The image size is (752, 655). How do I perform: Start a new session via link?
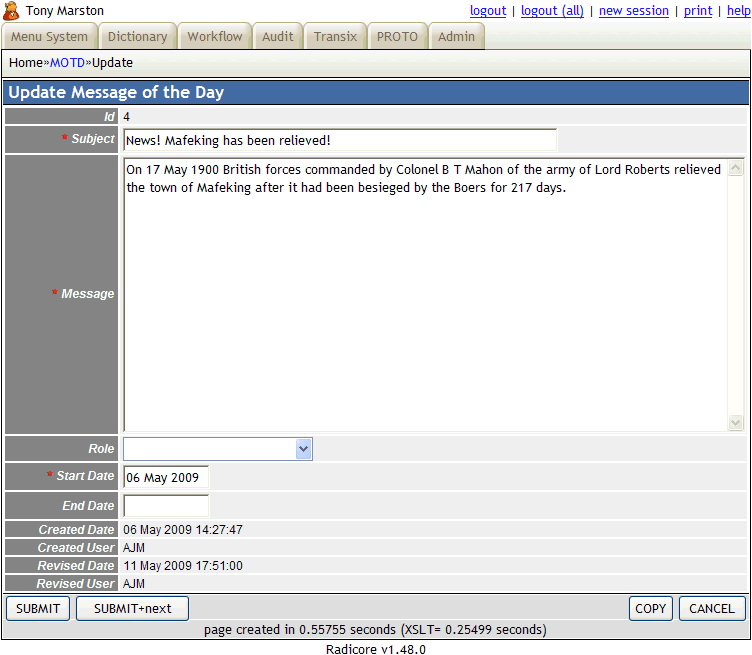point(633,11)
